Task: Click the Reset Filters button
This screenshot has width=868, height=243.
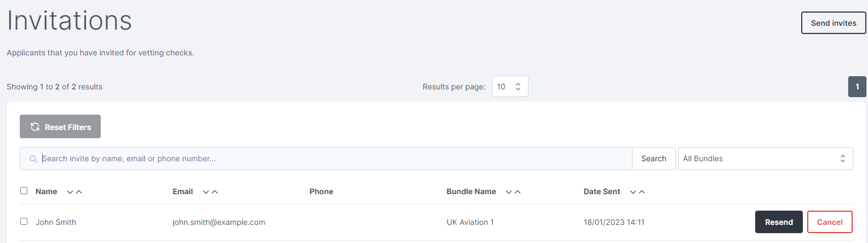Action: (60, 127)
